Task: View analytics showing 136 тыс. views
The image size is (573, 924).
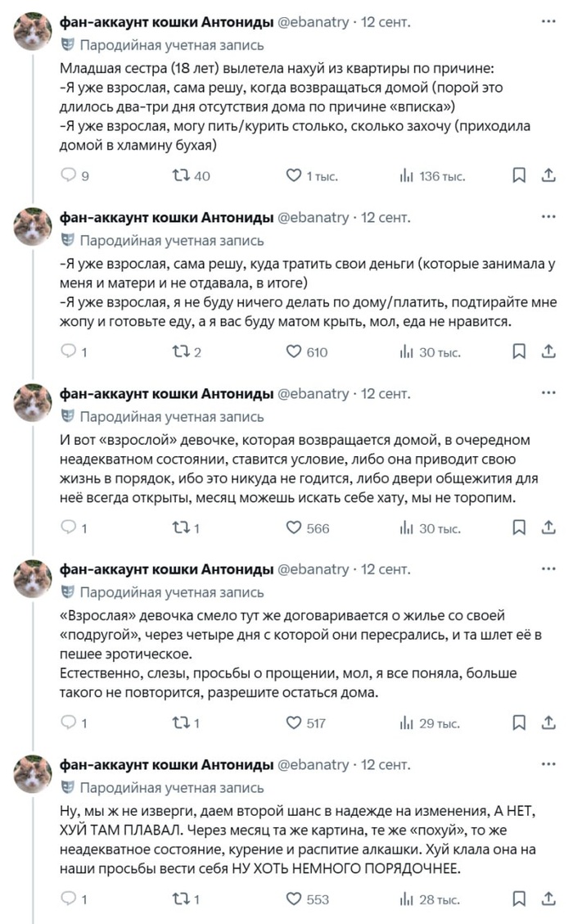Action: click(x=406, y=175)
